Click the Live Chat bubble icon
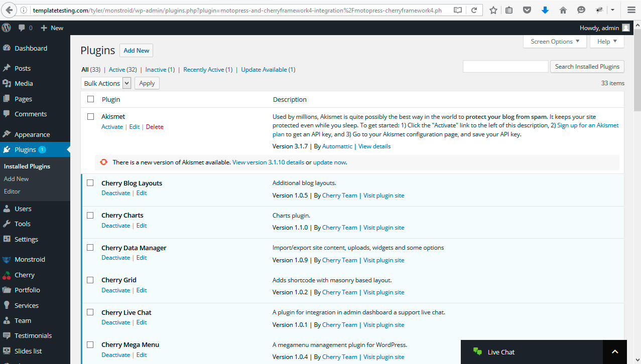641x364 pixels. click(477, 352)
